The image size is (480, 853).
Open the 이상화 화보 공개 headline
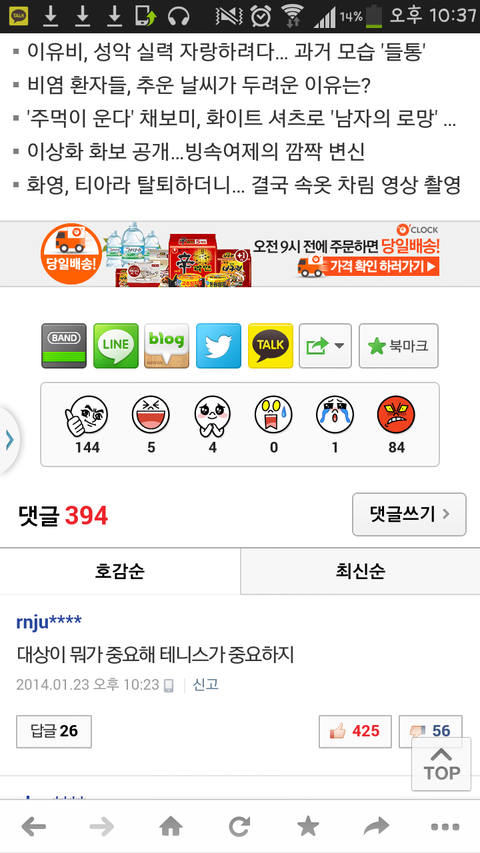pyautogui.click(x=195, y=152)
